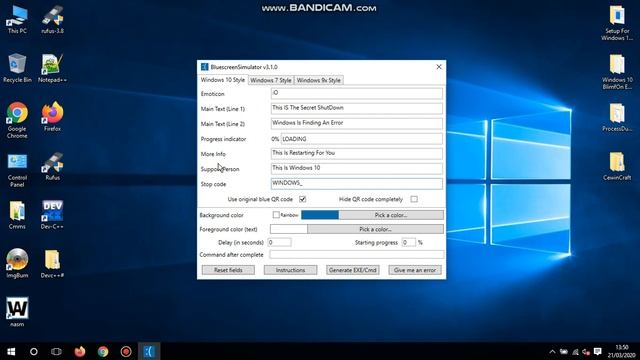Viewport: 640px width, 360px height.
Task: Enable Hide QR code completely checkbox
Action: click(414, 199)
